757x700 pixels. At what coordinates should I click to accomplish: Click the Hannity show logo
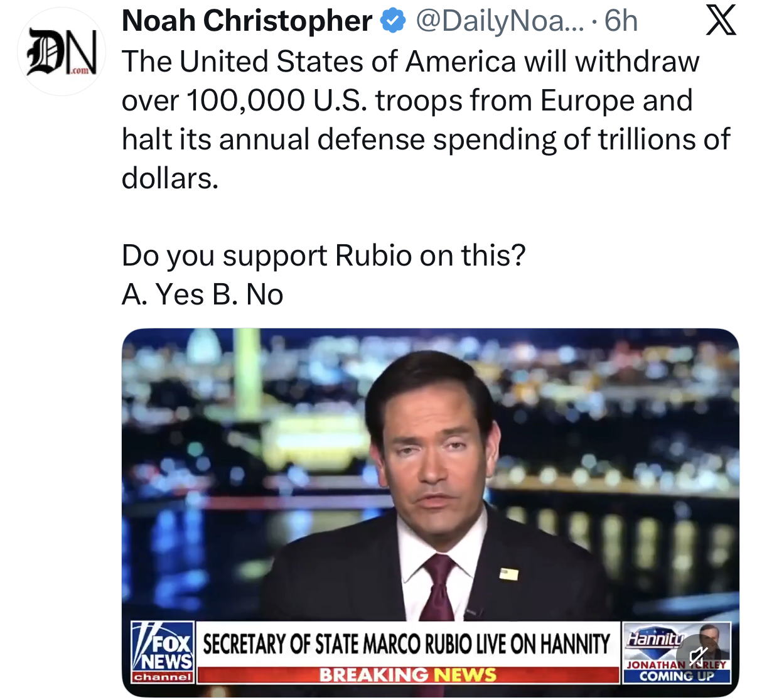pos(655,639)
